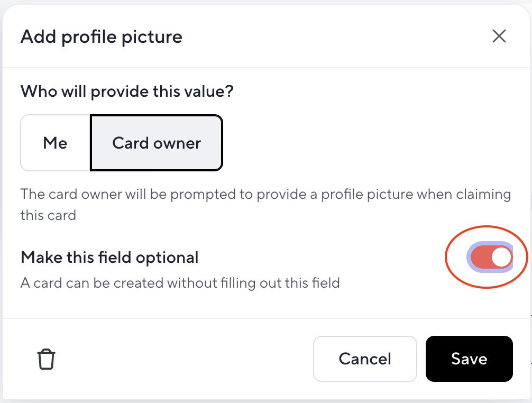This screenshot has width=532, height=403.
Task: Toggle the Make this field optional switch
Action: click(x=491, y=257)
